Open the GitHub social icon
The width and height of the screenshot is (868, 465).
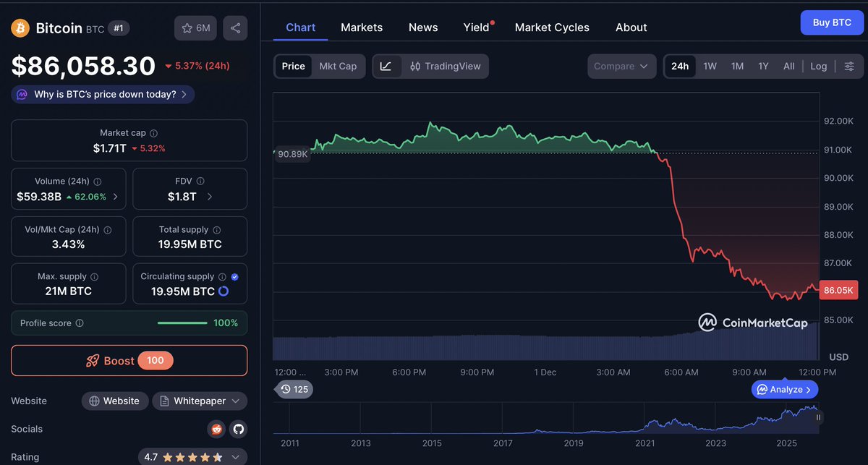click(x=239, y=430)
